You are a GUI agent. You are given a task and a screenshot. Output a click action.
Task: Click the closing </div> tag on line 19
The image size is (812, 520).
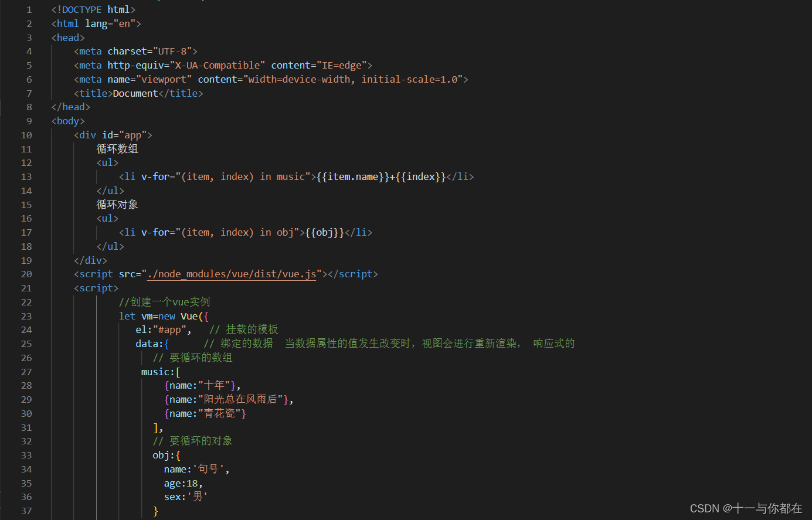click(90, 260)
